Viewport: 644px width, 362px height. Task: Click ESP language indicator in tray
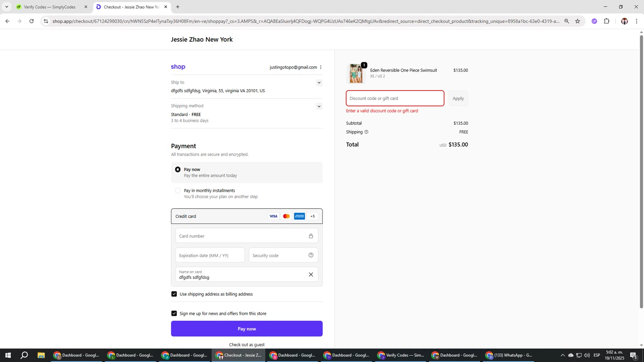597,355
